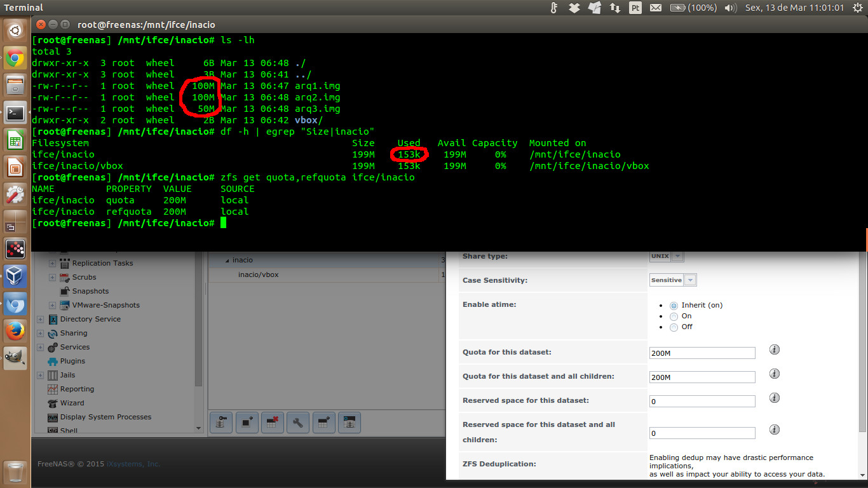This screenshot has height=488, width=868.
Task: Expand Scrubs tree node
Action: click(53, 277)
